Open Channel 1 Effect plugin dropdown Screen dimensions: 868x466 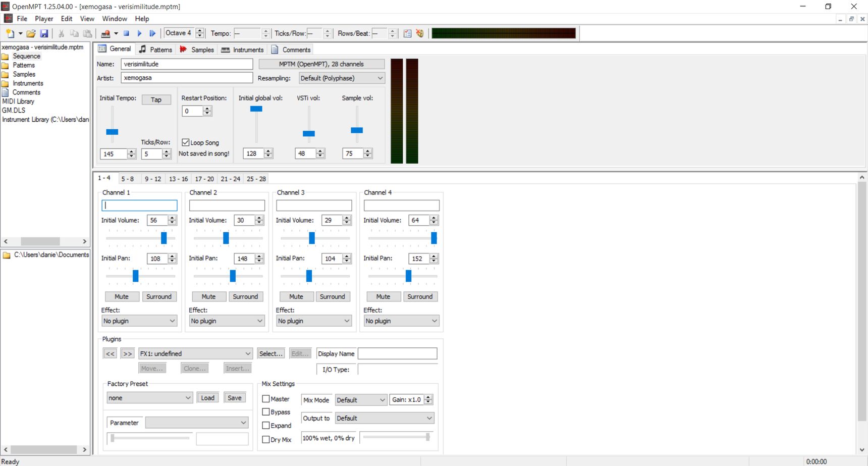[x=139, y=321]
